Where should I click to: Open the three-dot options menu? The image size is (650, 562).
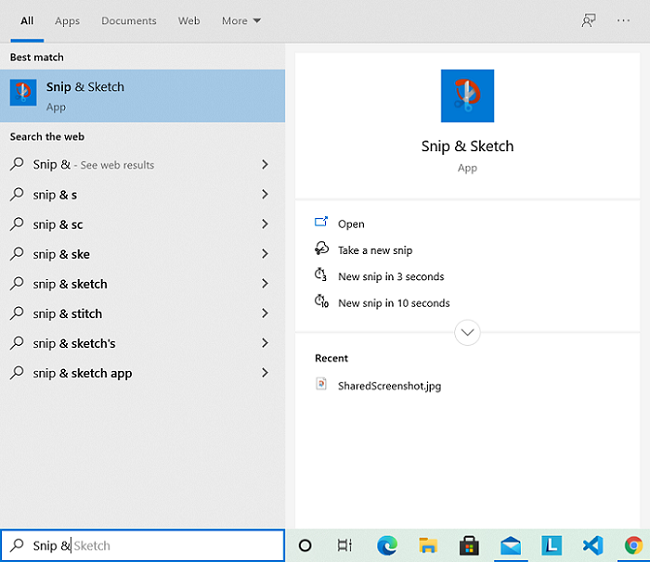point(624,20)
